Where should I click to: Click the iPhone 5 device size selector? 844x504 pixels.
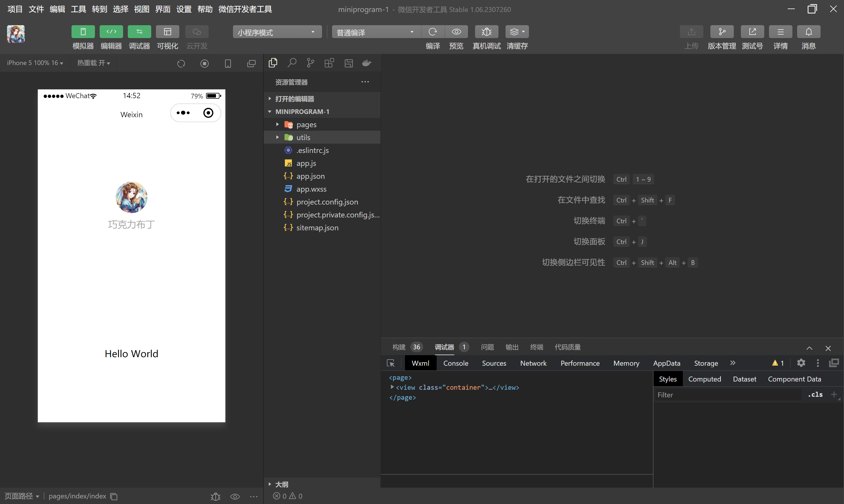point(34,62)
